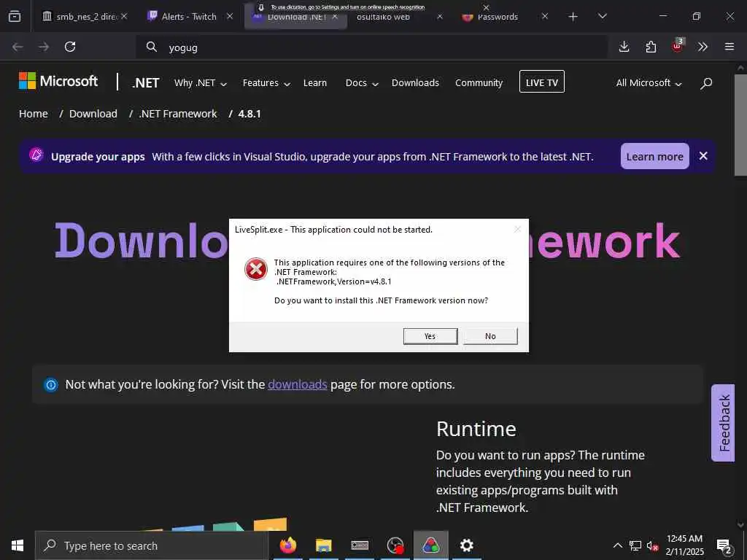Screen dimensions: 747x560
Task: Switch to the osu!taiko web tab
Action: (383, 17)
